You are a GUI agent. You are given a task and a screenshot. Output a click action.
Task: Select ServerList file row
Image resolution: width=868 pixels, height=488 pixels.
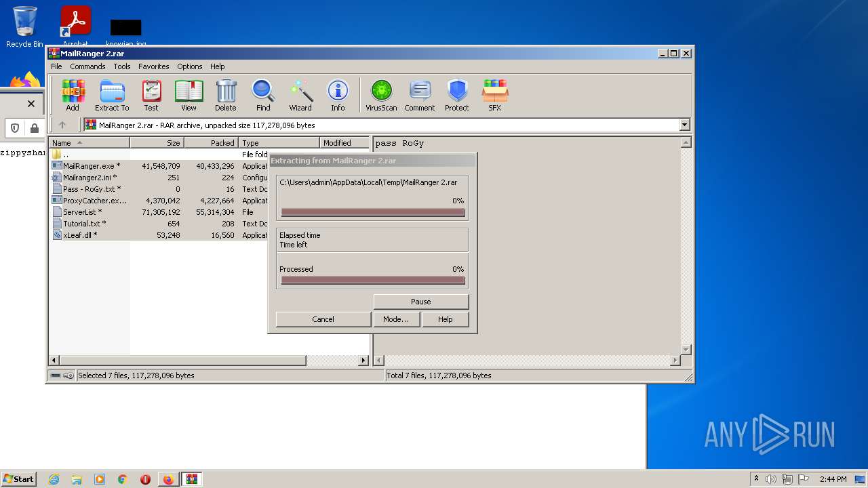(x=159, y=212)
